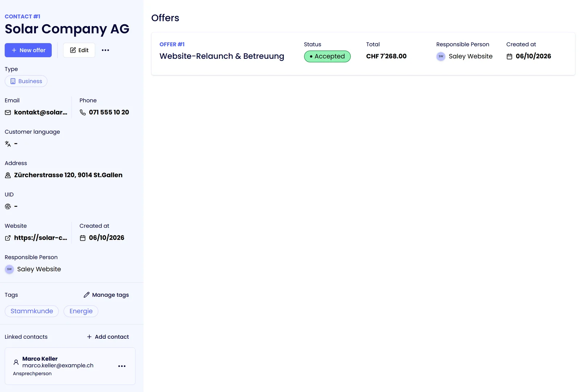Open the contact's three-dot more menu
Screen dimensions: 580x392
tap(105, 50)
